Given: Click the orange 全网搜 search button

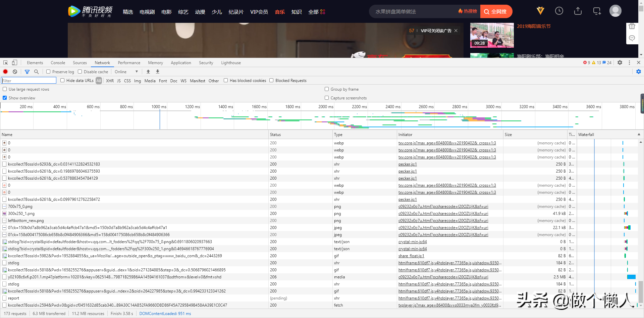Looking at the screenshot, I should pos(496,11).
